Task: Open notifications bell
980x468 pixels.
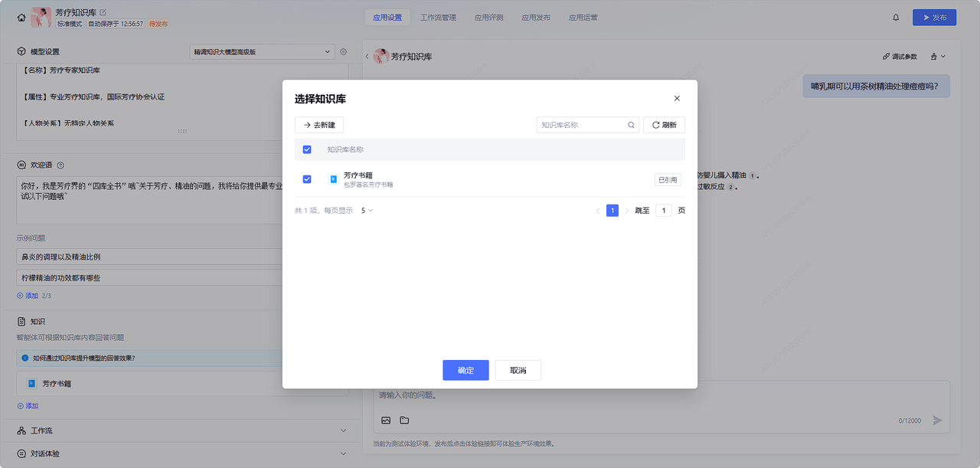Action: pyautogui.click(x=896, y=18)
